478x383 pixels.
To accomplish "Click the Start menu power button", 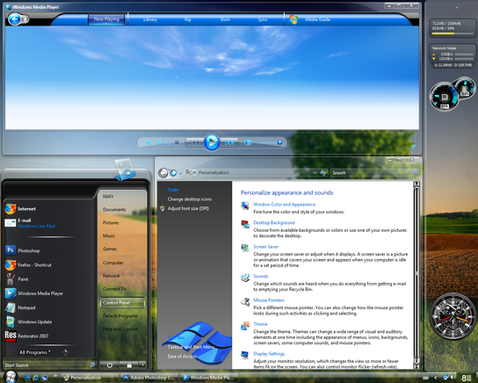I will point(109,365).
